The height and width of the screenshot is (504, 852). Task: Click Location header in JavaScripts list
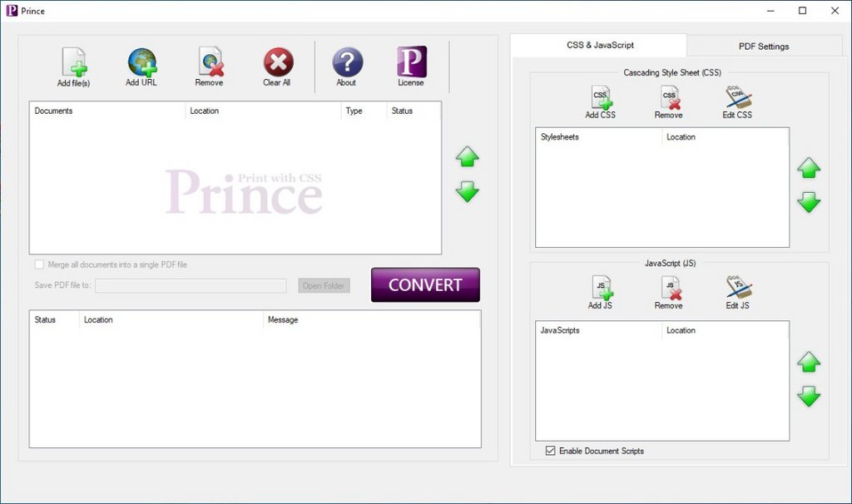[x=725, y=330]
